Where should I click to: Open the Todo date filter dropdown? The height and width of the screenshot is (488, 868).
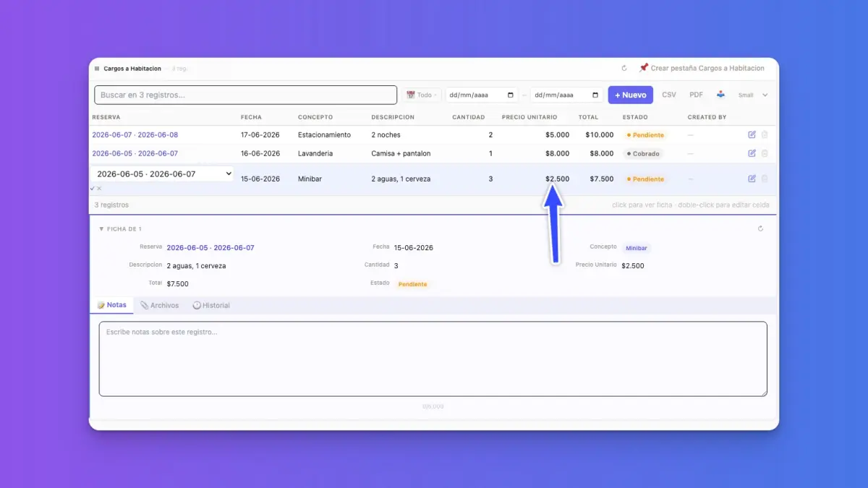click(x=422, y=95)
